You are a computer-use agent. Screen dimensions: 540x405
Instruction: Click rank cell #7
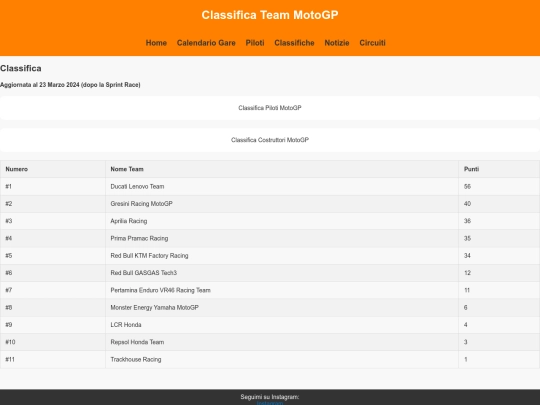pos(53,290)
